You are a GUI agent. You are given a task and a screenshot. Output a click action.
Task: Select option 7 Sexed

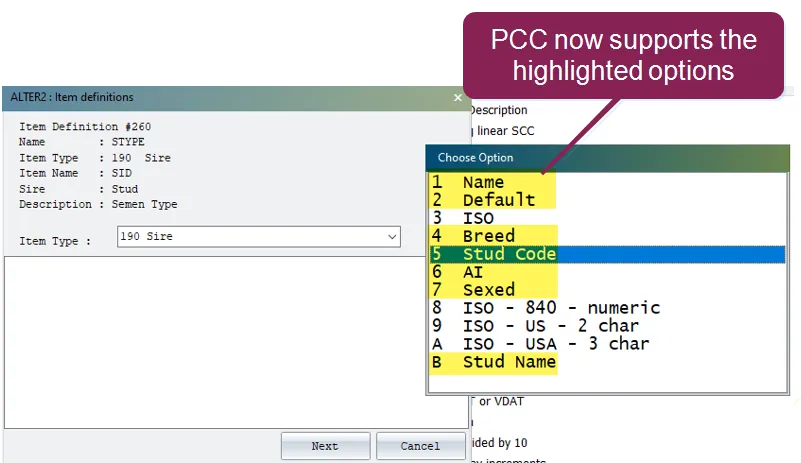click(x=607, y=290)
